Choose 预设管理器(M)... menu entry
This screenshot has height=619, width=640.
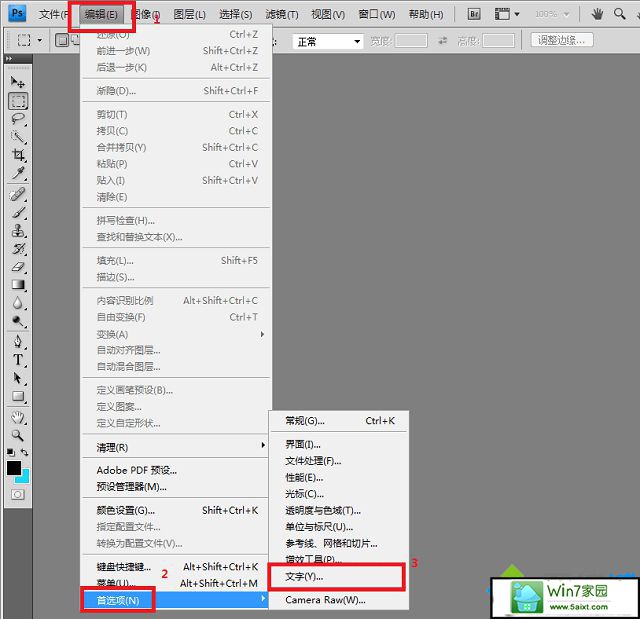click(x=177, y=487)
